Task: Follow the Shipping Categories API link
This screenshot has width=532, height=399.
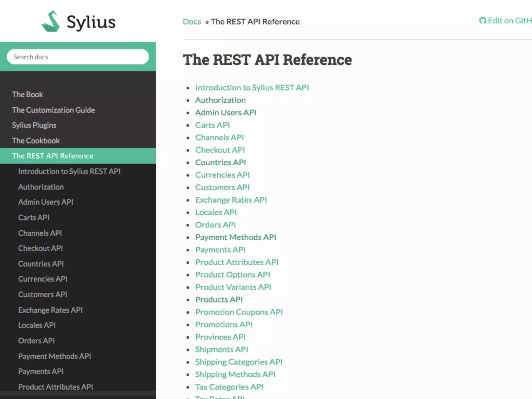Action: click(x=239, y=362)
